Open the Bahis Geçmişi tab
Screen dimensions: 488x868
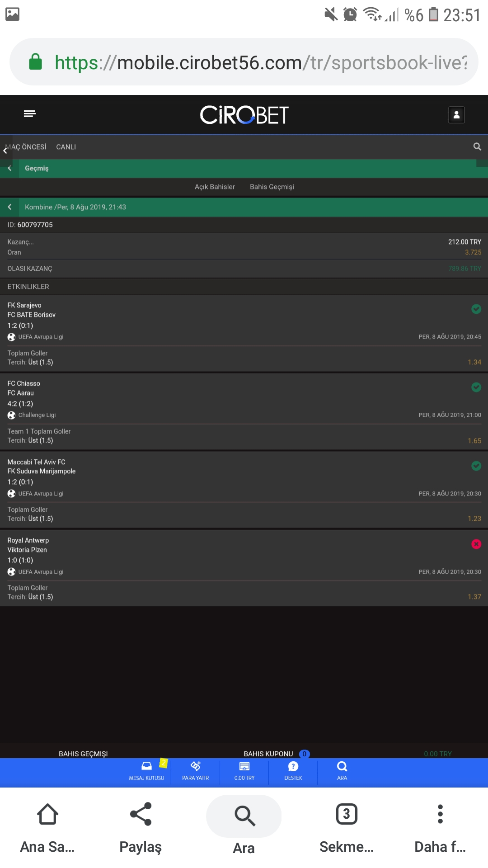pyautogui.click(x=272, y=187)
